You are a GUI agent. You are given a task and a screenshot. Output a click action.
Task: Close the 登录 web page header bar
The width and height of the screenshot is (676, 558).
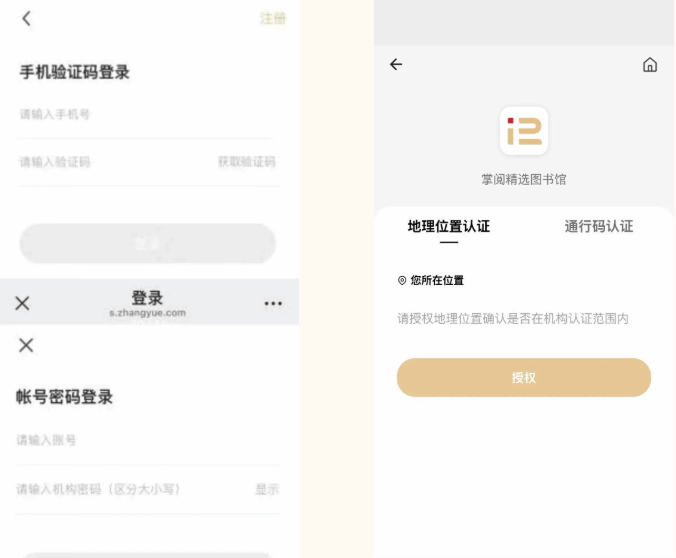coord(22,303)
